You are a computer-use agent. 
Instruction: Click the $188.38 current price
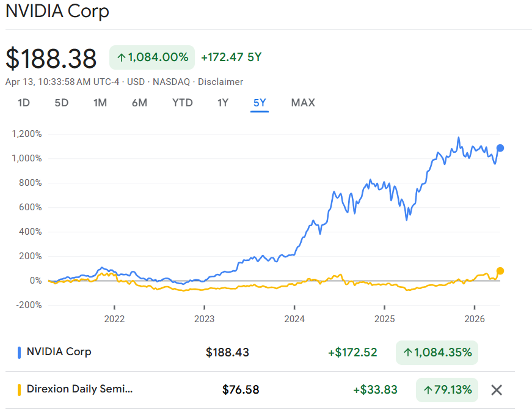[51, 59]
